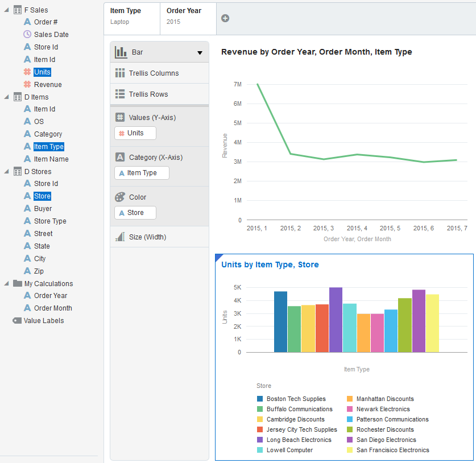Select the Store pill in Color
This screenshot has height=463, width=476.
pyautogui.click(x=135, y=213)
